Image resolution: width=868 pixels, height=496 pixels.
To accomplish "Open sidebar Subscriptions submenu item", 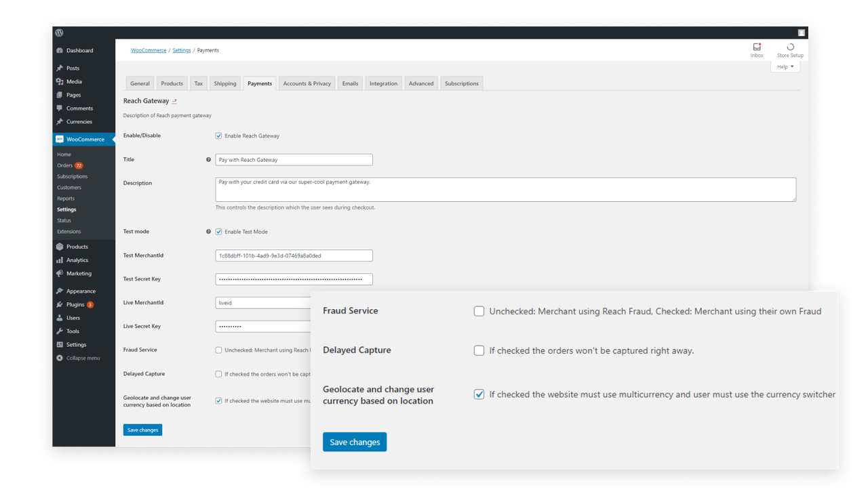I will click(72, 176).
